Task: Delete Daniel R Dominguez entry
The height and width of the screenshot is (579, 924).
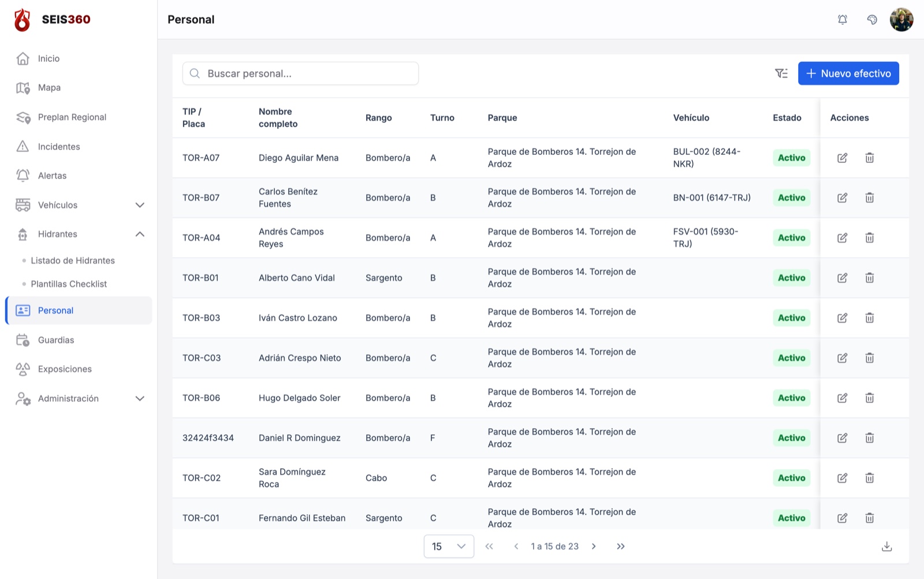Action: 869,438
